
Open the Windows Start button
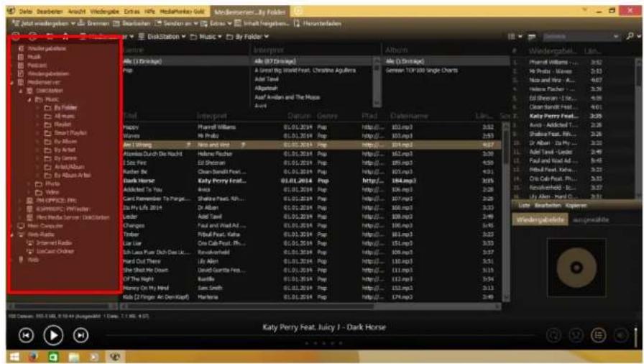pyautogui.click(x=14, y=357)
